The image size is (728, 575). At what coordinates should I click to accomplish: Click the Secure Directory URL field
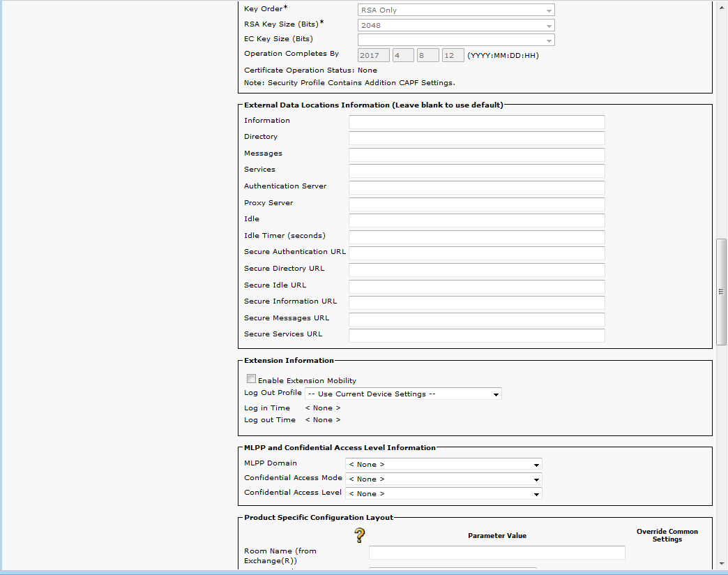pyautogui.click(x=476, y=270)
